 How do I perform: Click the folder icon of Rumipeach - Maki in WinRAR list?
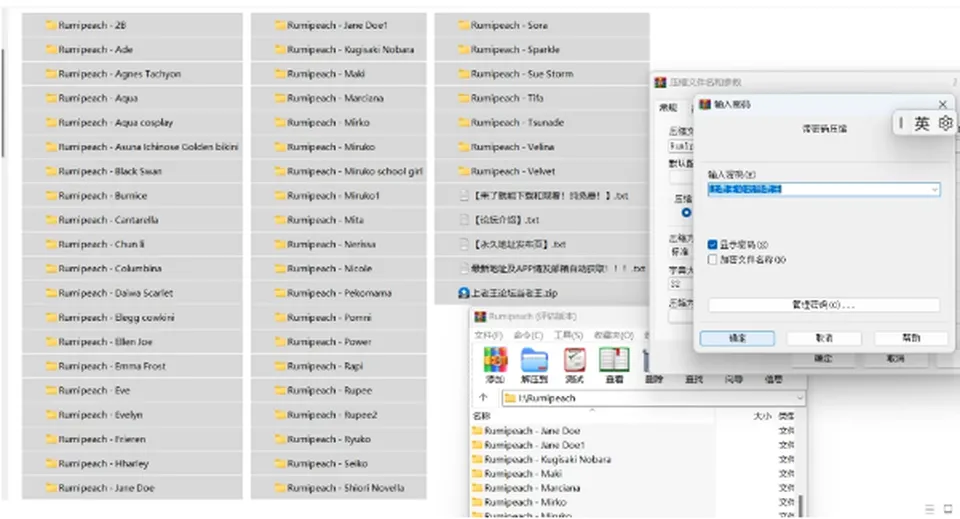point(478,474)
